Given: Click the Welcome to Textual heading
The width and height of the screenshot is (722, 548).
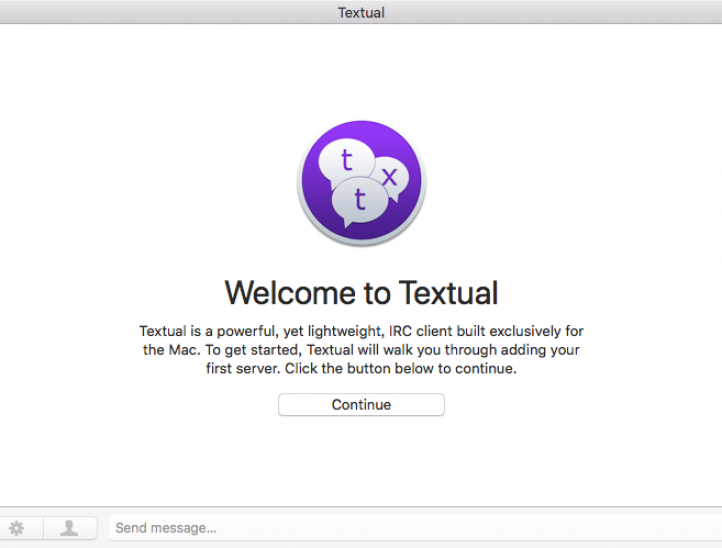Looking at the screenshot, I should [x=361, y=293].
